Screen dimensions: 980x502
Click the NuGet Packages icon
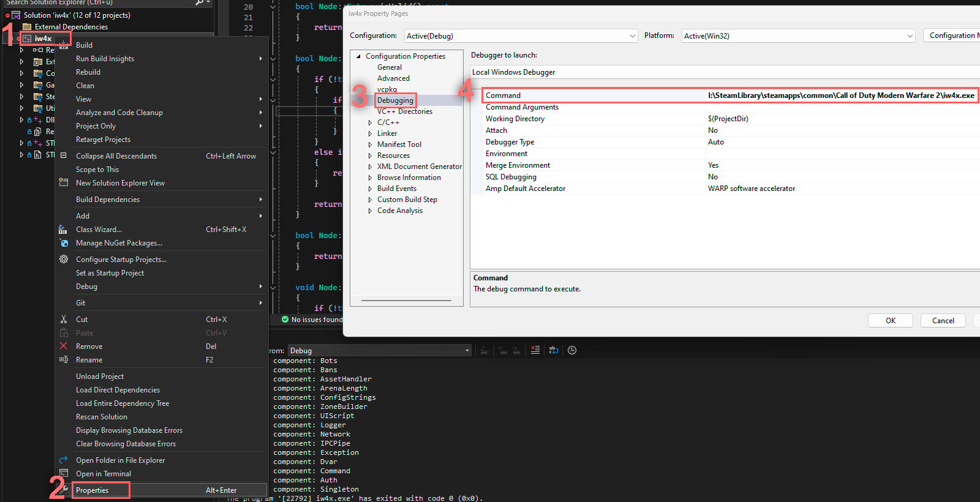(x=64, y=243)
